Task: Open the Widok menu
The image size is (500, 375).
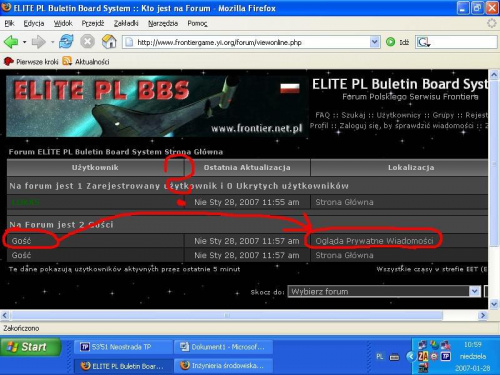Action: click(x=63, y=23)
